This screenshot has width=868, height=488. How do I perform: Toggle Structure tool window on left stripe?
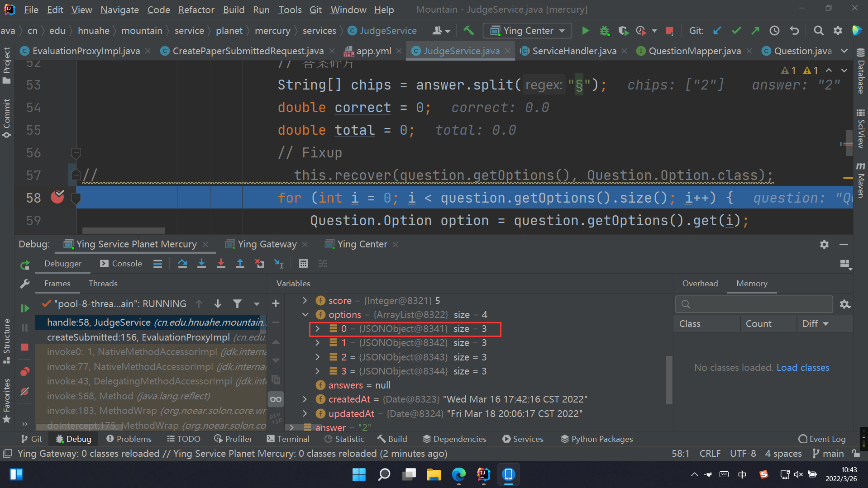click(7, 342)
